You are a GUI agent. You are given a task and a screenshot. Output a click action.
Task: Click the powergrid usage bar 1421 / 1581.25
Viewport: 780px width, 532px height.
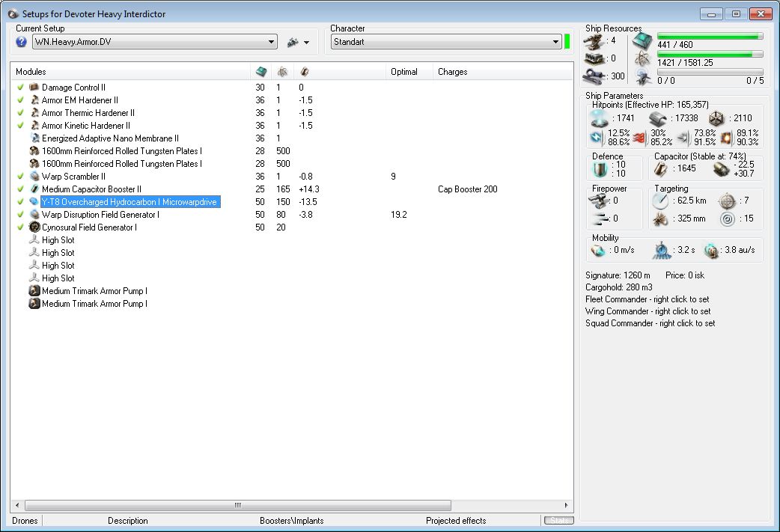pyautogui.click(x=710, y=54)
